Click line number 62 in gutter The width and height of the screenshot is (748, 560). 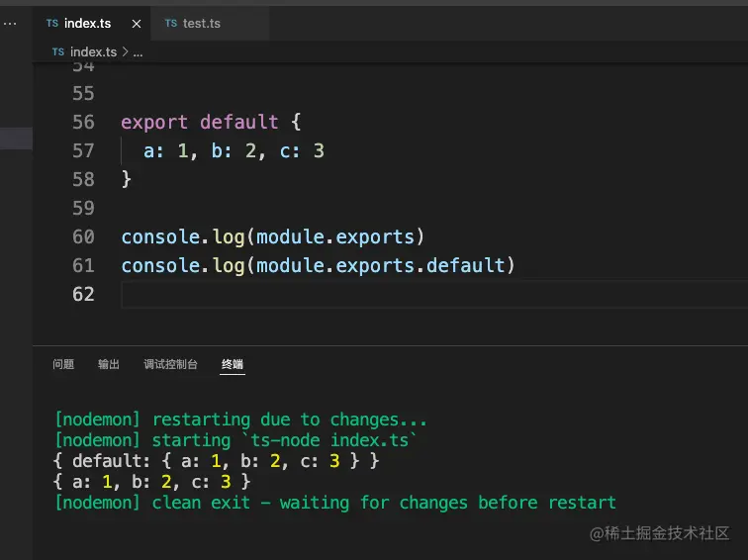pos(83,294)
